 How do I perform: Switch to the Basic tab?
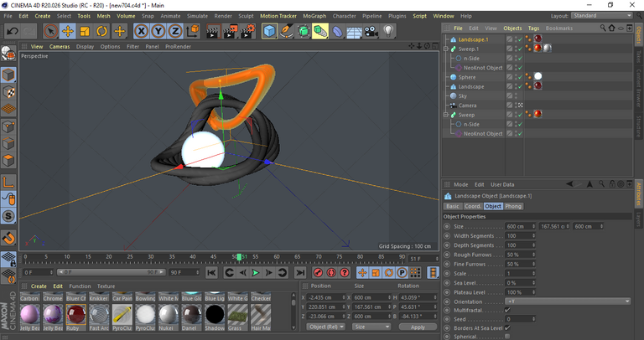point(453,206)
